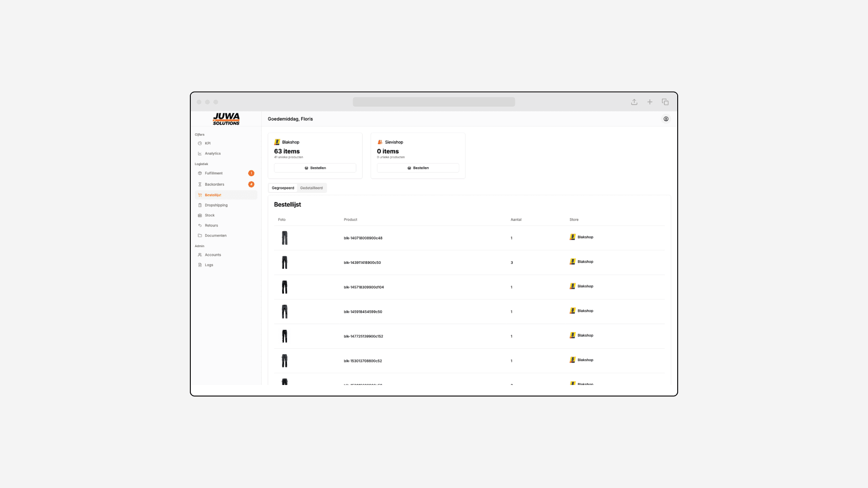Image resolution: width=868 pixels, height=488 pixels.
Task: Open Accounts under Admin
Action: (212, 255)
